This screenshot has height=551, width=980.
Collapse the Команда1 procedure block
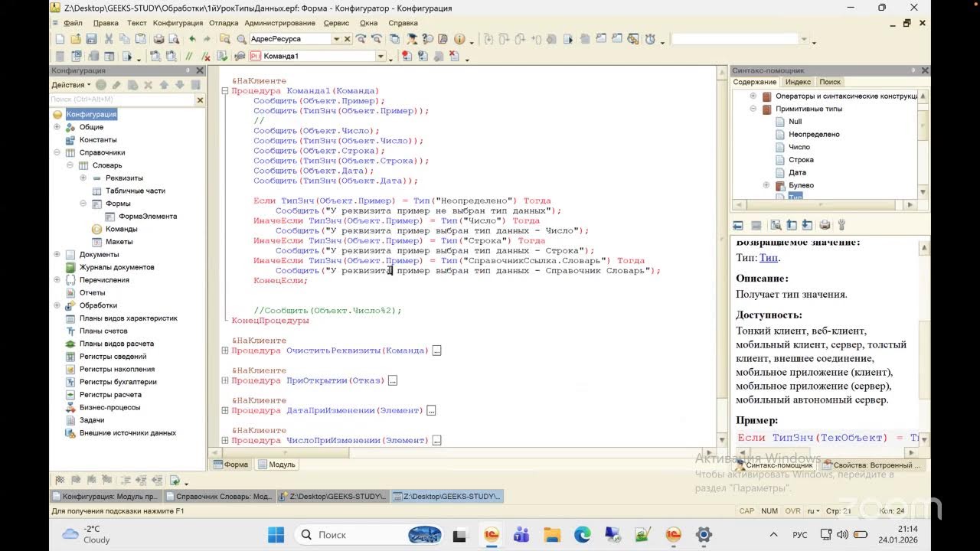[x=225, y=91]
